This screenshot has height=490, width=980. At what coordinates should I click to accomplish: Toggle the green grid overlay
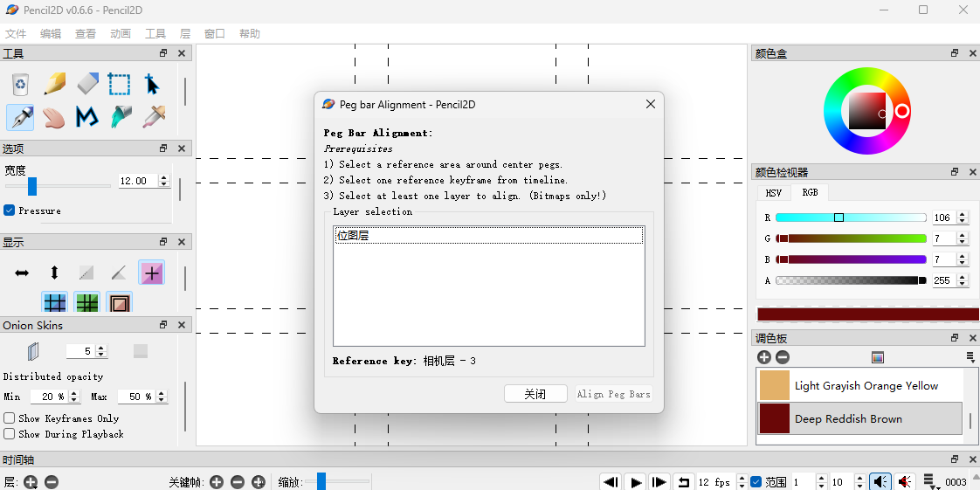[x=86, y=302]
